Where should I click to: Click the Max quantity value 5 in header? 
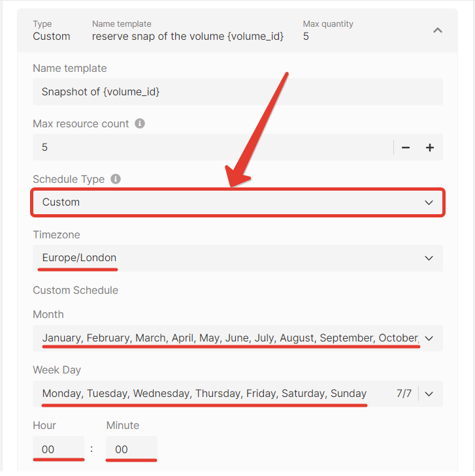(306, 37)
